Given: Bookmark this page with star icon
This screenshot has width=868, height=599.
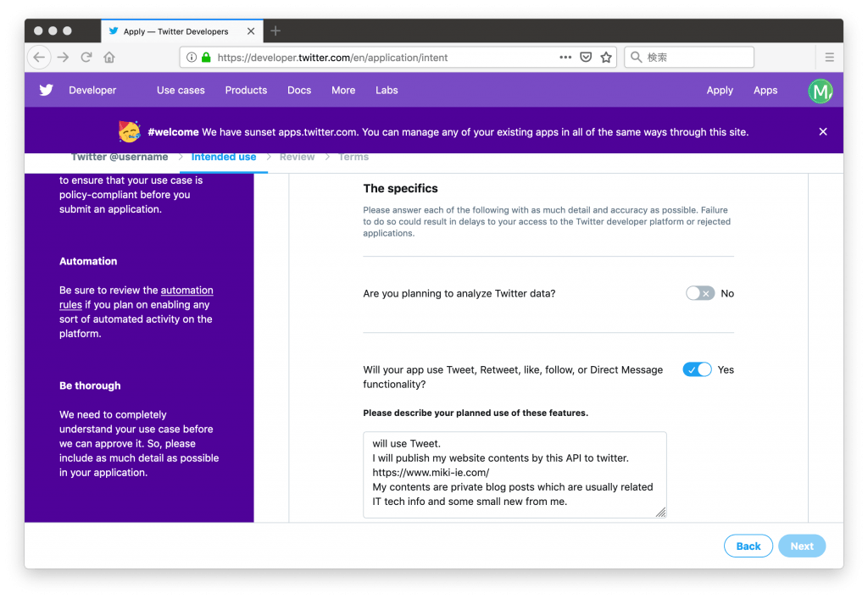Looking at the screenshot, I should pyautogui.click(x=606, y=58).
